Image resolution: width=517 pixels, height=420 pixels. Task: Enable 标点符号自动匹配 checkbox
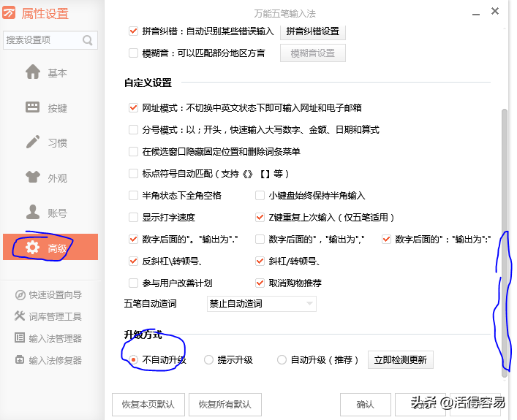[133, 174]
